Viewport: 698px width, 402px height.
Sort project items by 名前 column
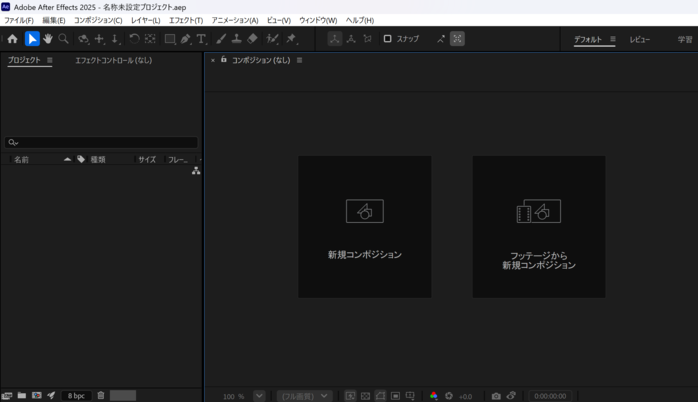coord(21,159)
